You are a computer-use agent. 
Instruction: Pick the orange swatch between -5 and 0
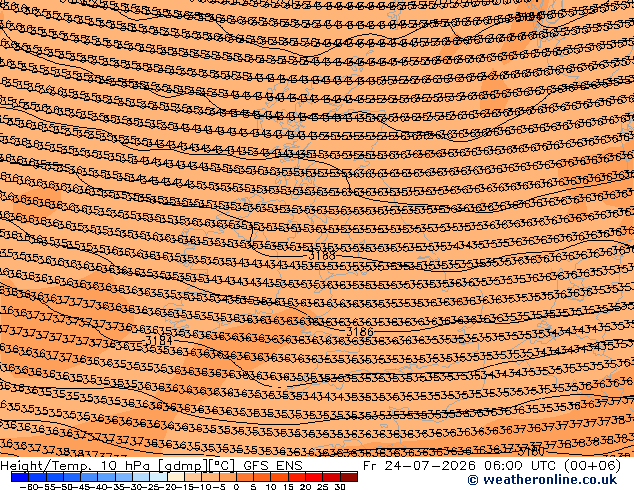pos(228,477)
